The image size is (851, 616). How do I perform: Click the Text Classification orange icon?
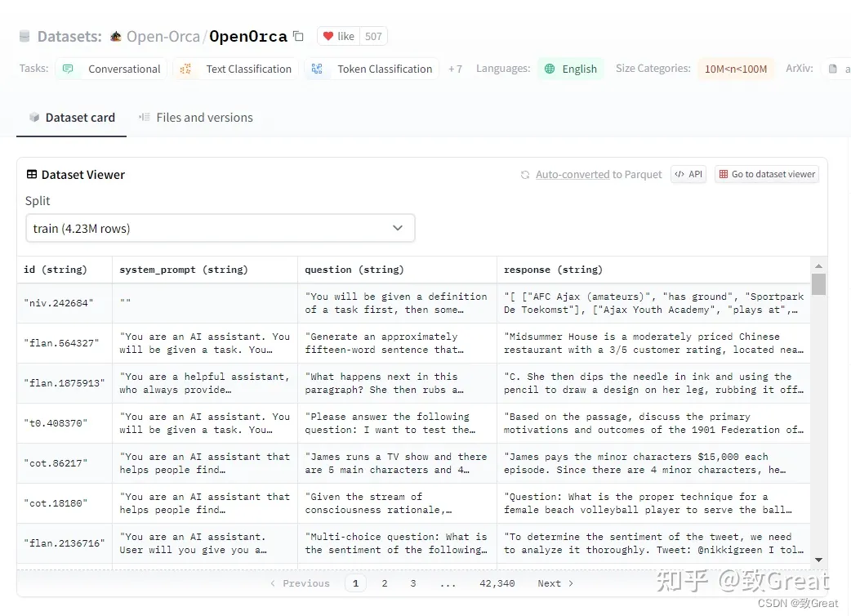pos(185,69)
